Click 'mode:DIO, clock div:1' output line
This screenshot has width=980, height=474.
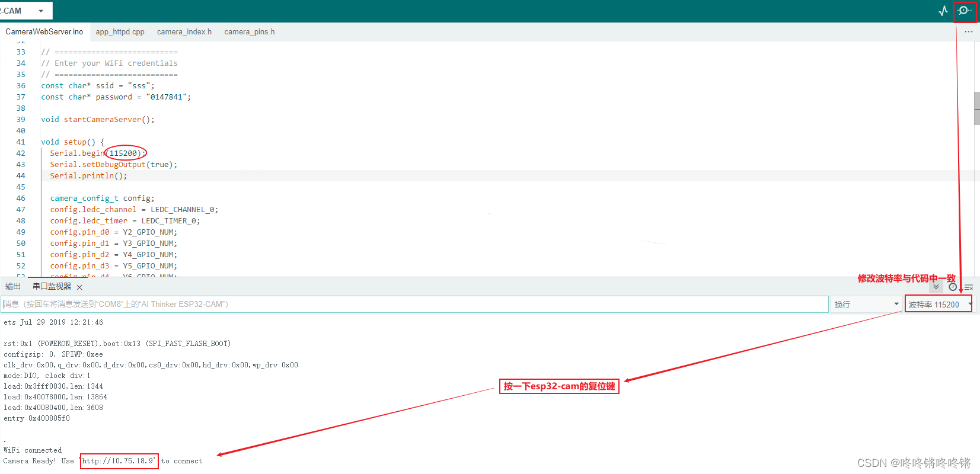click(47, 376)
